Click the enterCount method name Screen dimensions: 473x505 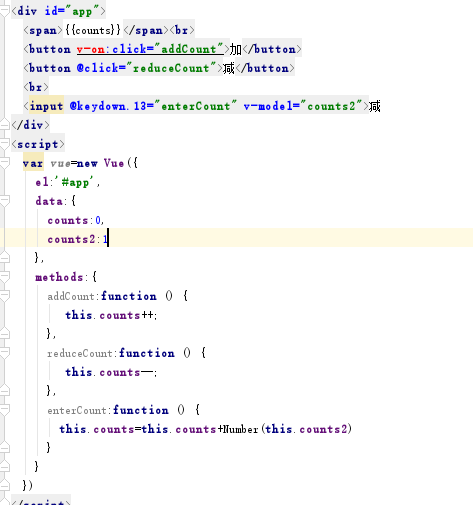77,410
